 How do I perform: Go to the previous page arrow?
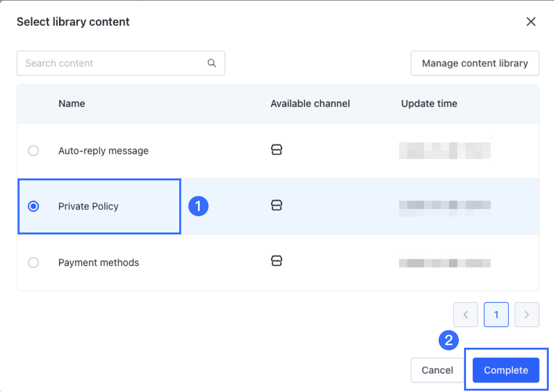pos(465,315)
